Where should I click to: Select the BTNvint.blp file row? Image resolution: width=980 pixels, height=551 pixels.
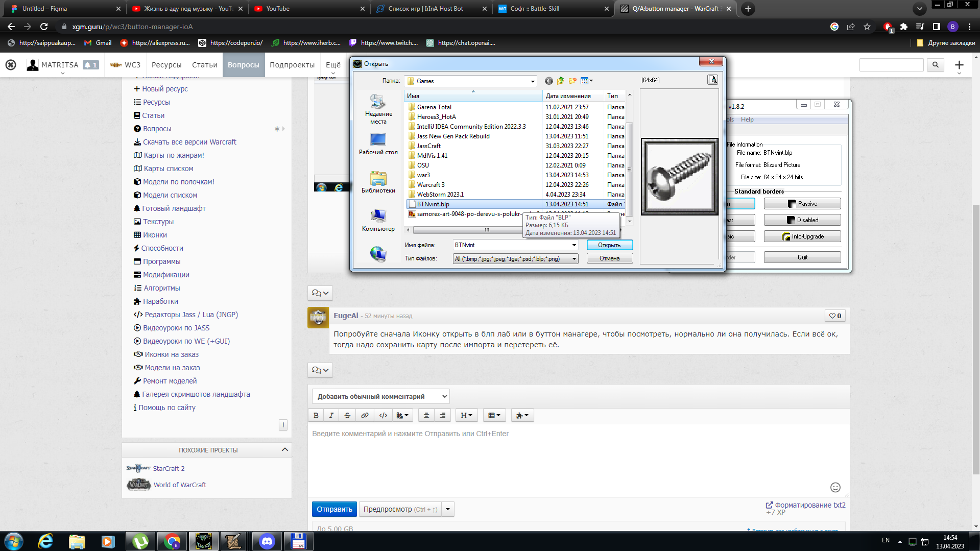516,204
